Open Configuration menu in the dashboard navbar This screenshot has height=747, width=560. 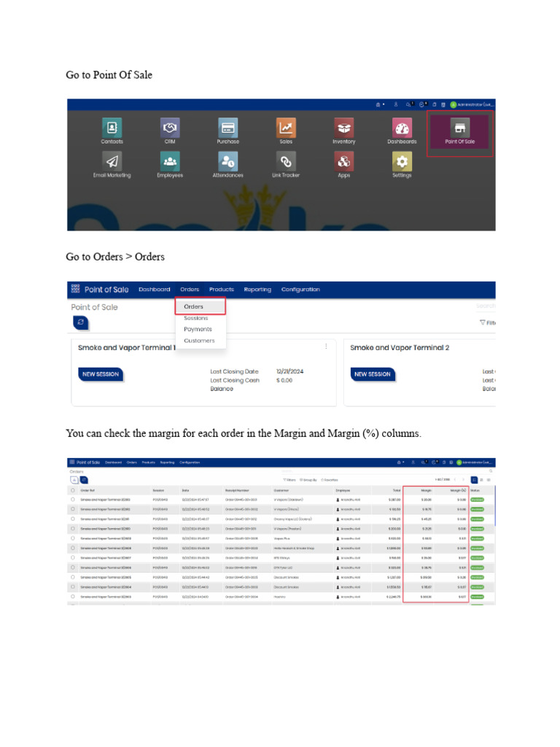pyautogui.click(x=300, y=289)
